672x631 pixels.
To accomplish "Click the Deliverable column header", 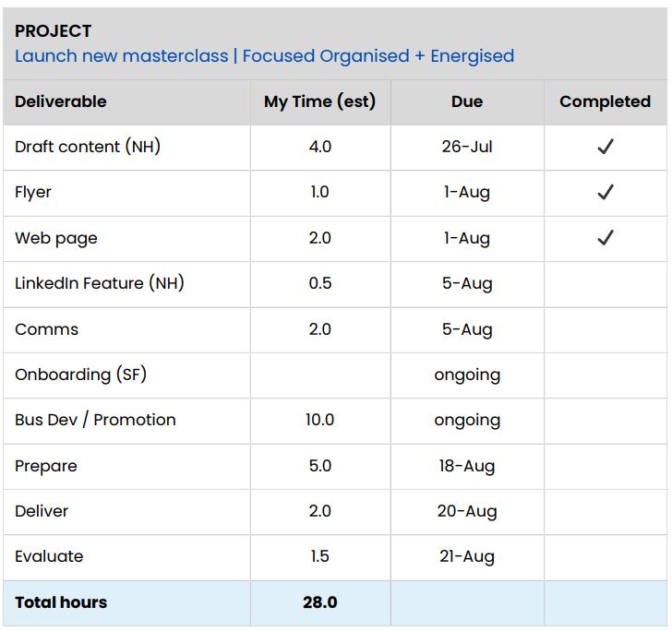I will (61, 101).
